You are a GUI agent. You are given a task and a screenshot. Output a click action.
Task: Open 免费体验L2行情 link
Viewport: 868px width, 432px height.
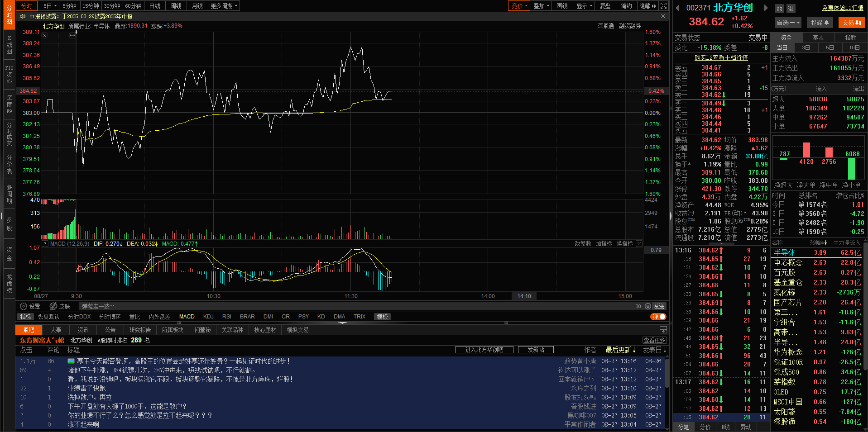tap(842, 8)
